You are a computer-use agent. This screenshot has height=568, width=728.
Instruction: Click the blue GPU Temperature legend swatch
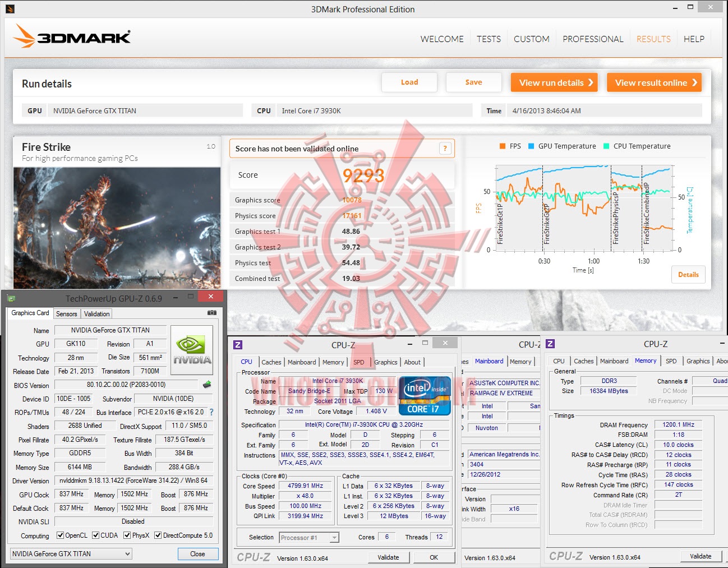[x=531, y=146]
